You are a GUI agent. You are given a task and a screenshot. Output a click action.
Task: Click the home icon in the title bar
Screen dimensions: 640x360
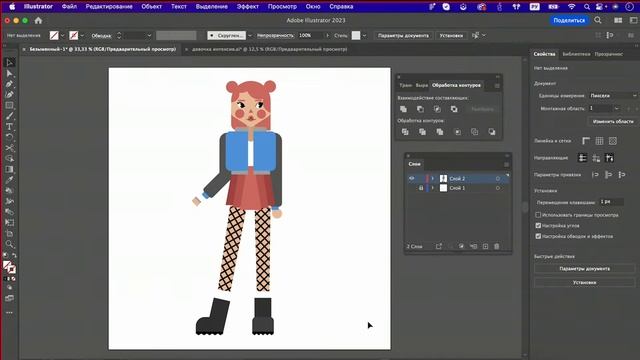click(38, 20)
